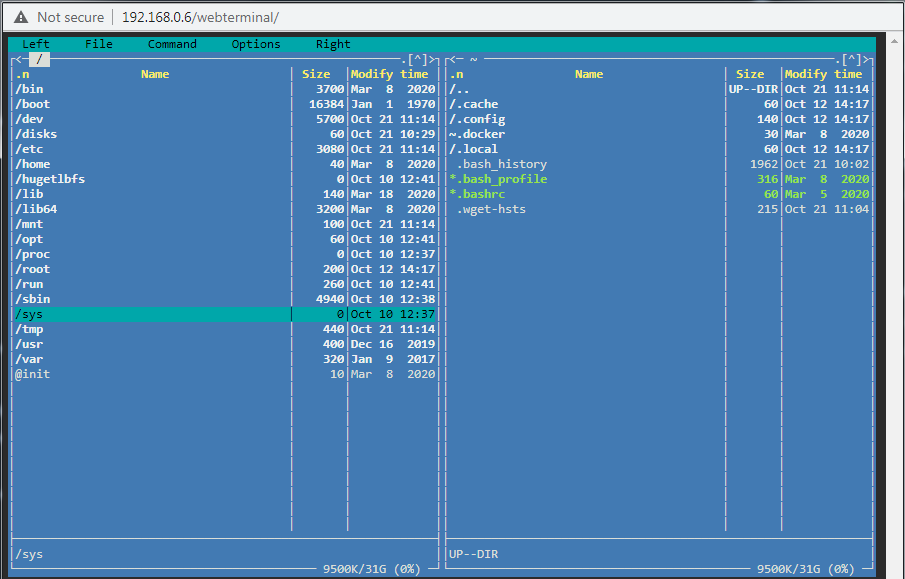The height and width of the screenshot is (579, 905).
Task: Select the /usr directory
Action: tap(225, 344)
